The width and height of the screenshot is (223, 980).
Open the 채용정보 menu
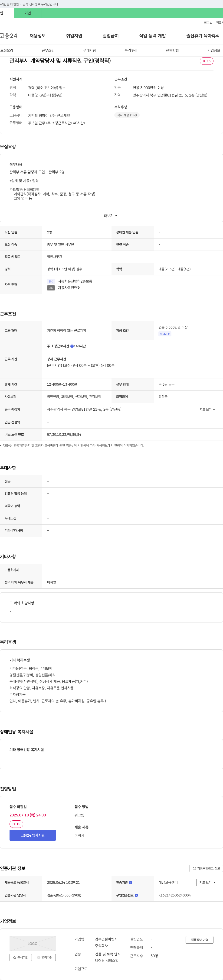[x=38, y=36]
